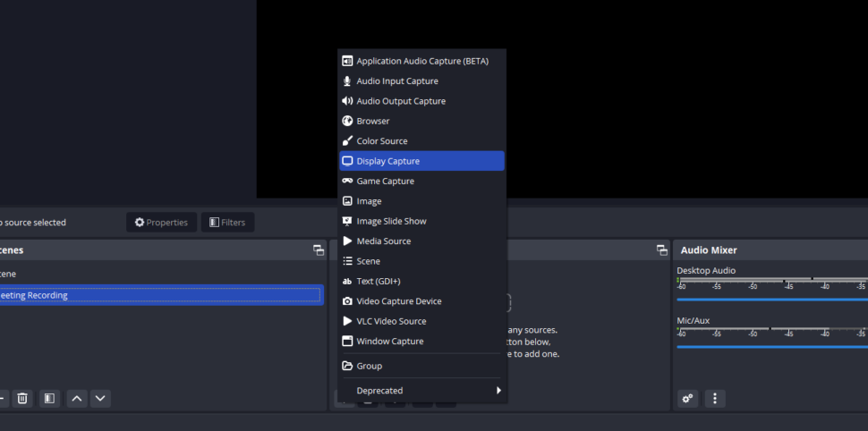868x431 pixels.
Task: Adjust the Desktop Audio volume slider
Action: pos(771,300)
